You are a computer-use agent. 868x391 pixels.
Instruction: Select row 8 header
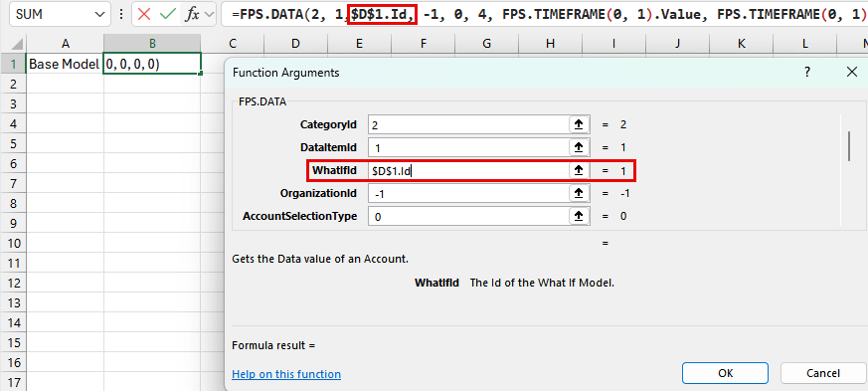[13, 203]
